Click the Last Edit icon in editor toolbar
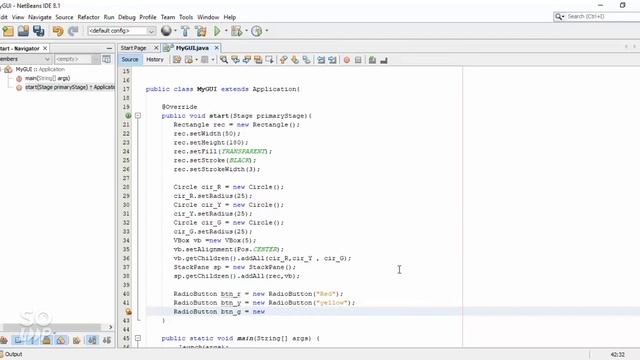The image size is (640, 360). (x=177, y=60)
